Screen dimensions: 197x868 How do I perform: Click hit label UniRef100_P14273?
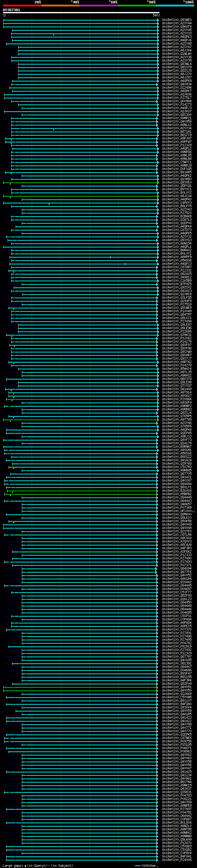click(x=177, y=104)
